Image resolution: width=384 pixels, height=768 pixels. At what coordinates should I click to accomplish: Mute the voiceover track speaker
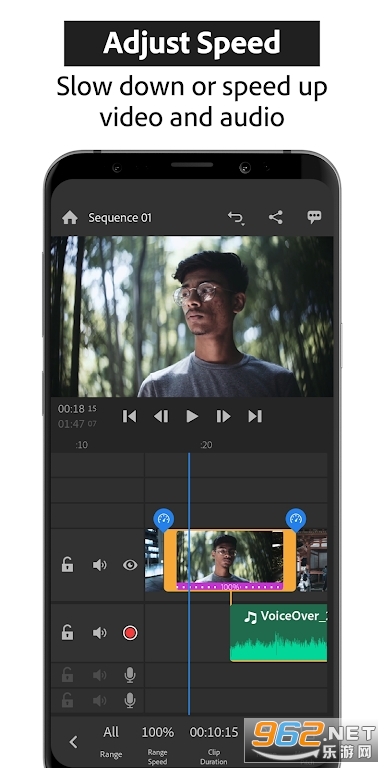[x=99, y=633]
